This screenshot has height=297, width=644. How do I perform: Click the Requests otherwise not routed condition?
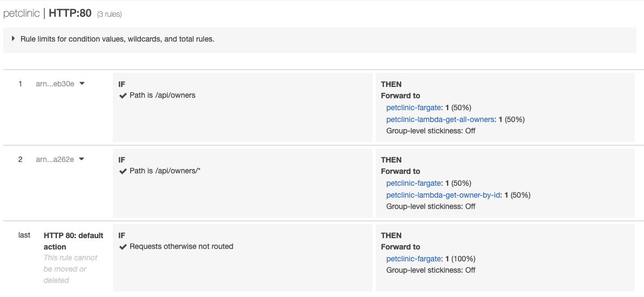pos(181,247)
